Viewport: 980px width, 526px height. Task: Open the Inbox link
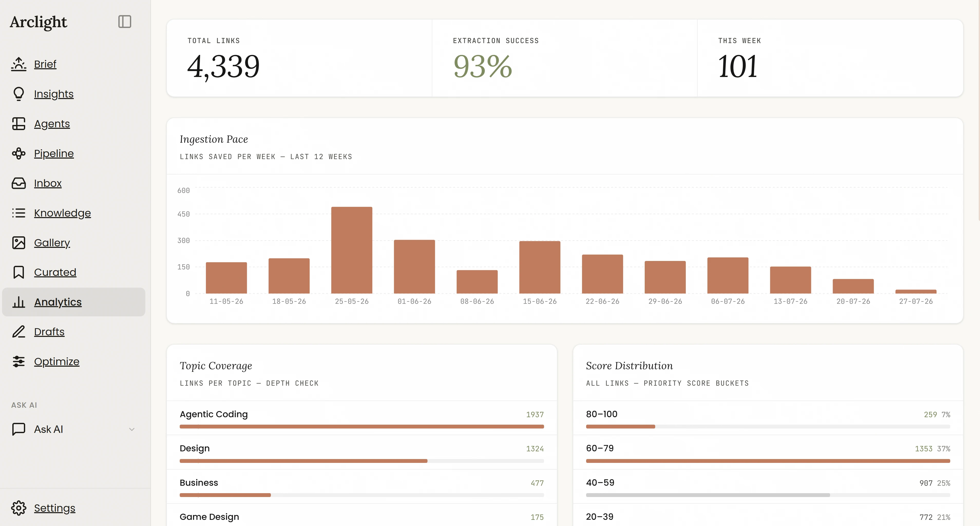(x=48, y=183)
